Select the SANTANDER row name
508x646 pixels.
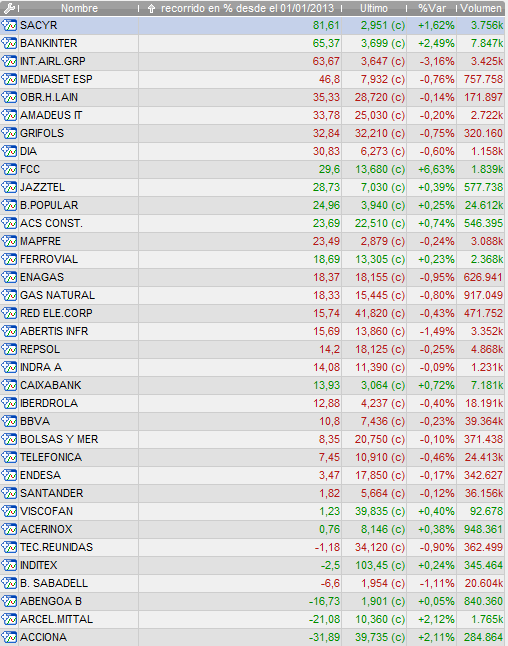click(52, 493)
